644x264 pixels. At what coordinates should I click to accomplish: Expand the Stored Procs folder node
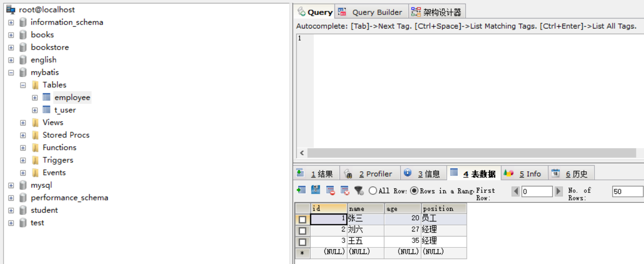(23, 135)
